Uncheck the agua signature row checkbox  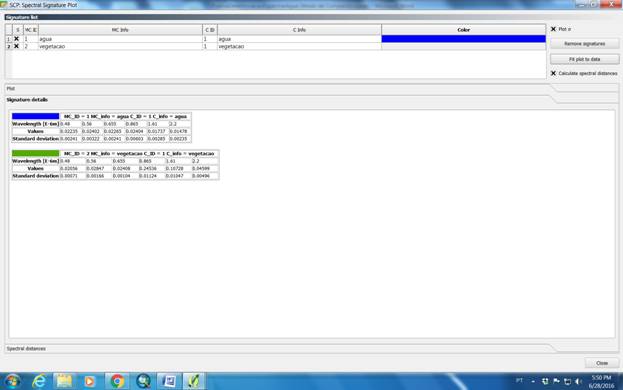coord(16,39)
